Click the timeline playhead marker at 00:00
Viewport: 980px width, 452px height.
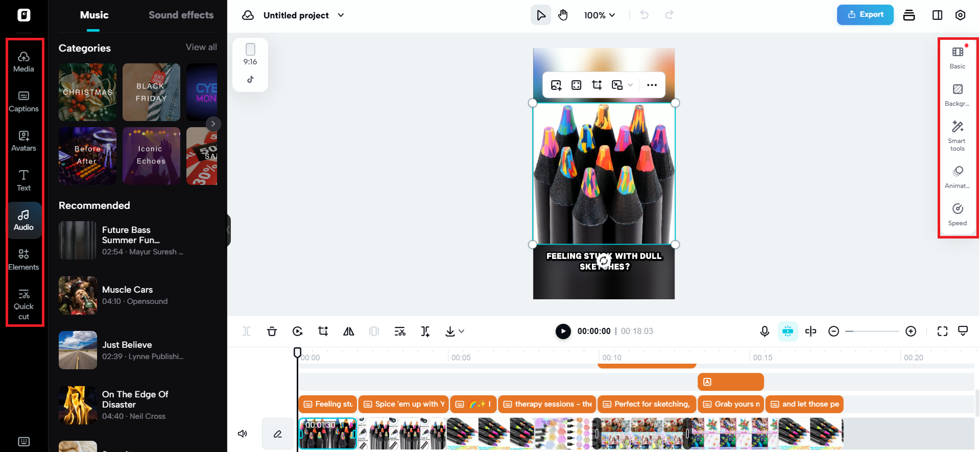[x=297, y=352]
